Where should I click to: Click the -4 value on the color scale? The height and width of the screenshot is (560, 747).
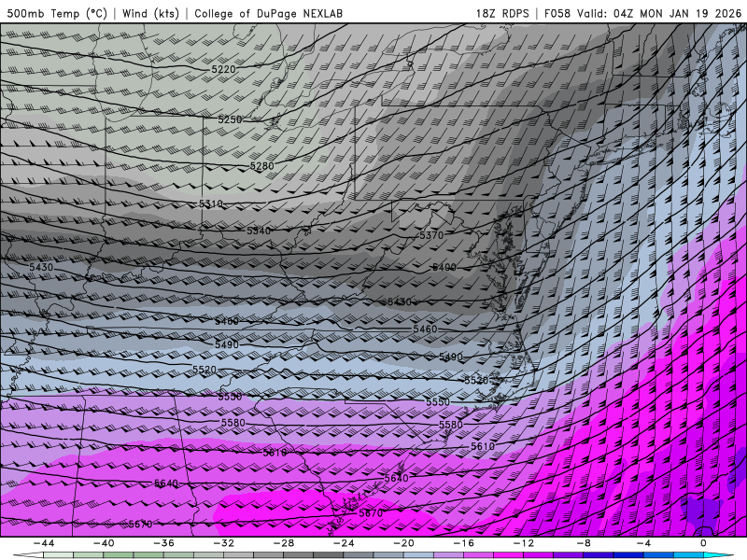(643, 543)
